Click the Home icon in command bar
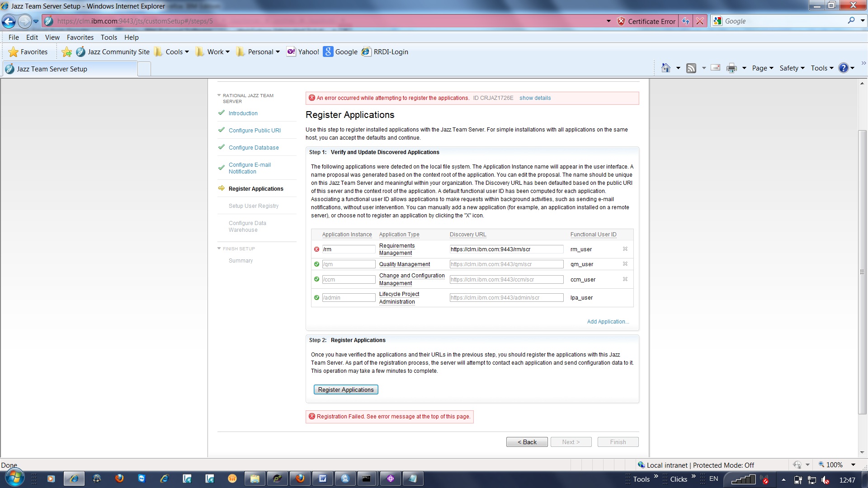 click(666, 68)
